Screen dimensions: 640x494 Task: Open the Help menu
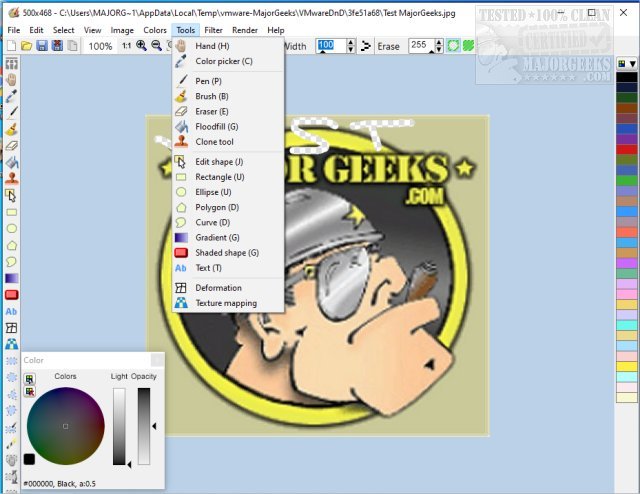[276, 30]
